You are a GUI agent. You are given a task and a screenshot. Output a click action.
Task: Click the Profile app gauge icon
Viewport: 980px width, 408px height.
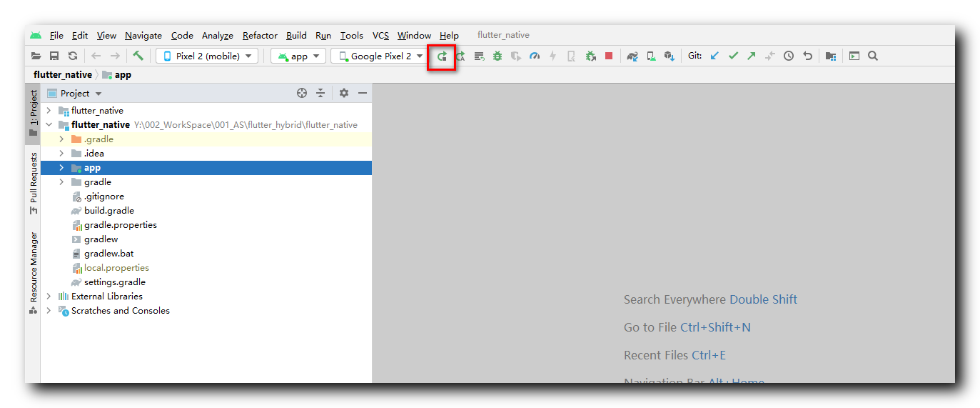[535, 56]
